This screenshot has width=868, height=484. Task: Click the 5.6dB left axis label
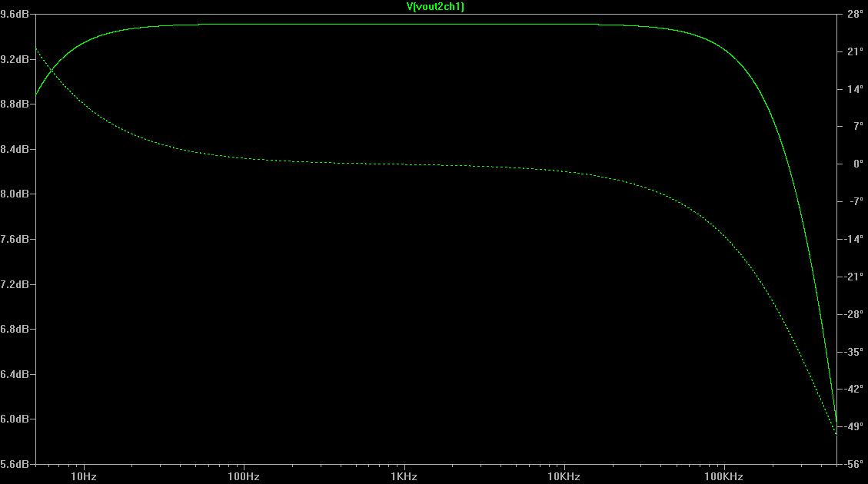[x=15, y=464]
